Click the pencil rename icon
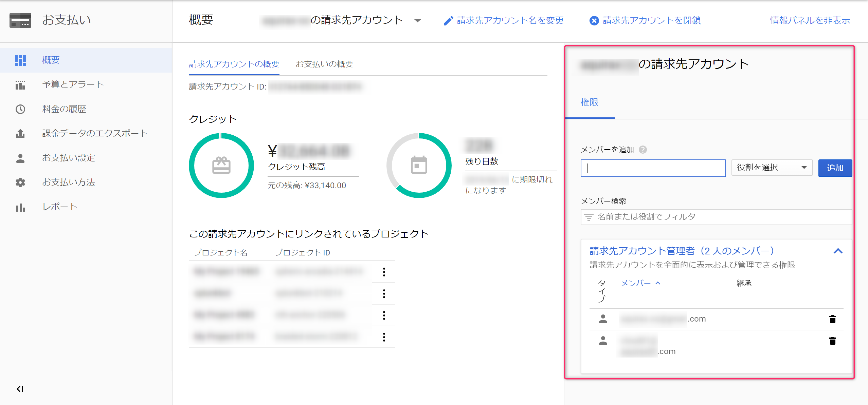Screen dimensions: 868x405 (x=448, y=21)
